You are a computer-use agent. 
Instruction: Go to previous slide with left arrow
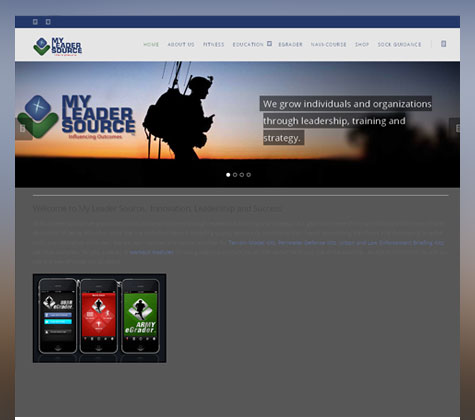click(x=23, y=129)
